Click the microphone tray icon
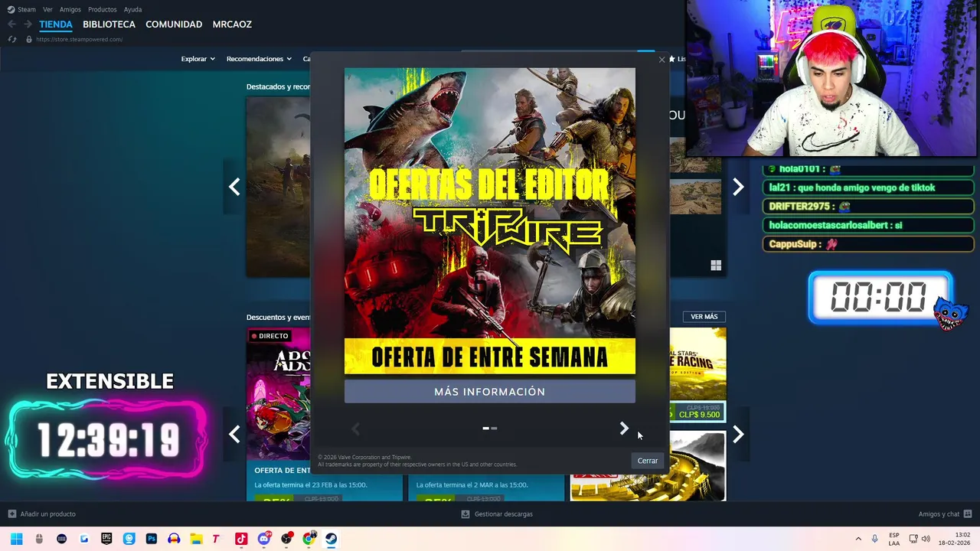The image size is (980, 551). (875, 539)
